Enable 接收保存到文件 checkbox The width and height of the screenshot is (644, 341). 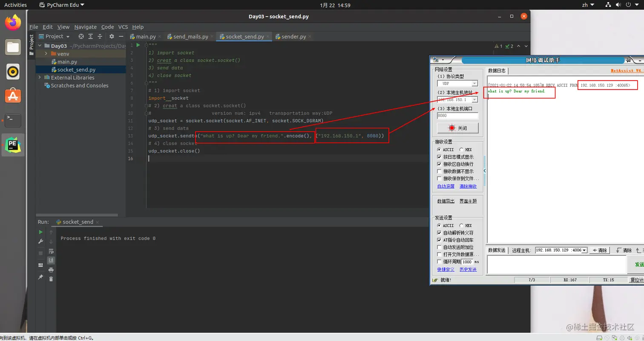440,179
